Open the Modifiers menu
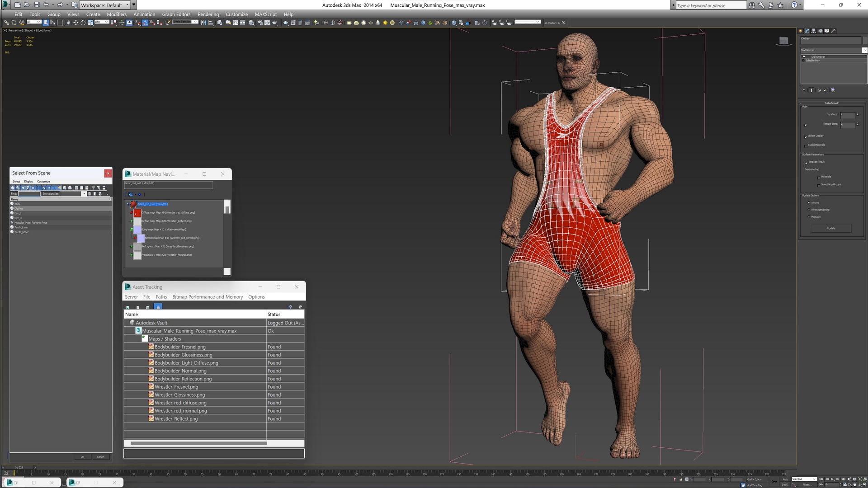The image size is (868, 488). click(x=117, y=14)
